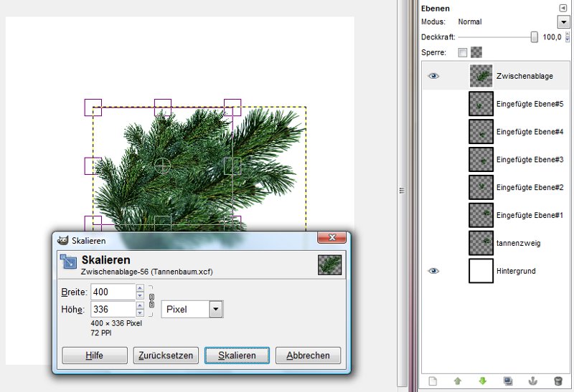This screenshot has width=574, height=392.
Task: Open the Ebenen panel configuration menu arrow
Action: (563, 8)
